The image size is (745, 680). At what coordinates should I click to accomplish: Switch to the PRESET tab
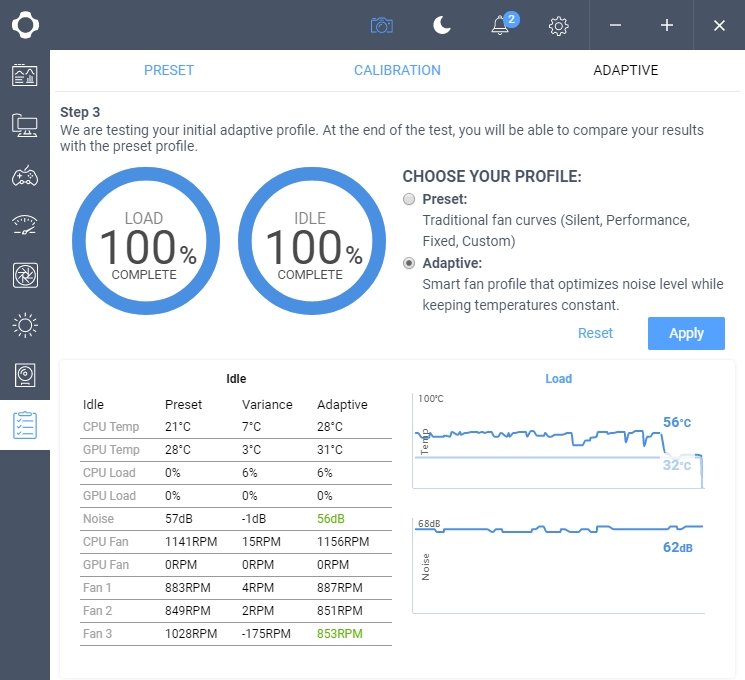[169, 70]
